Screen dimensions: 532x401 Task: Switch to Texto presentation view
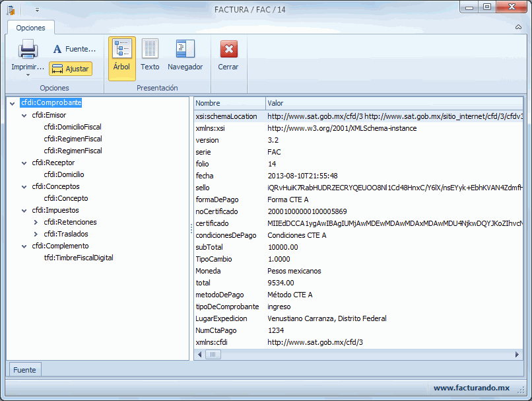(x=150, y=57)
